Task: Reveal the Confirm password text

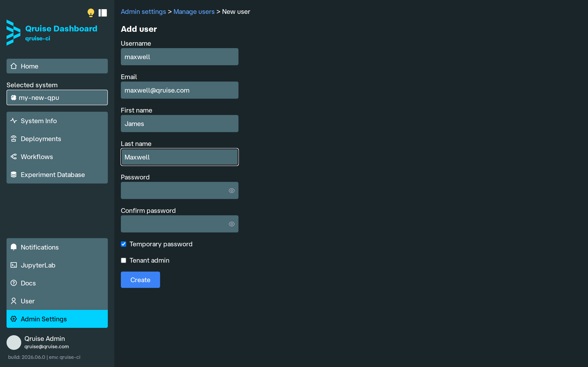Action: point(232,224)
